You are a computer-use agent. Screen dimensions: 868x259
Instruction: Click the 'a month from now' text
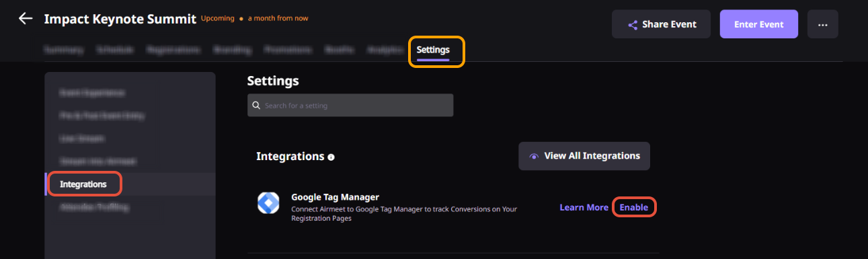[x=278, y=18]
